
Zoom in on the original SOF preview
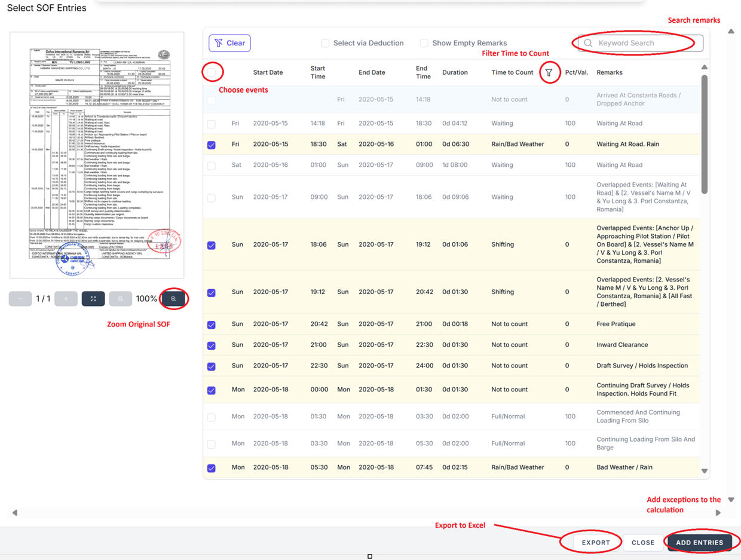(x=174, y=299)
